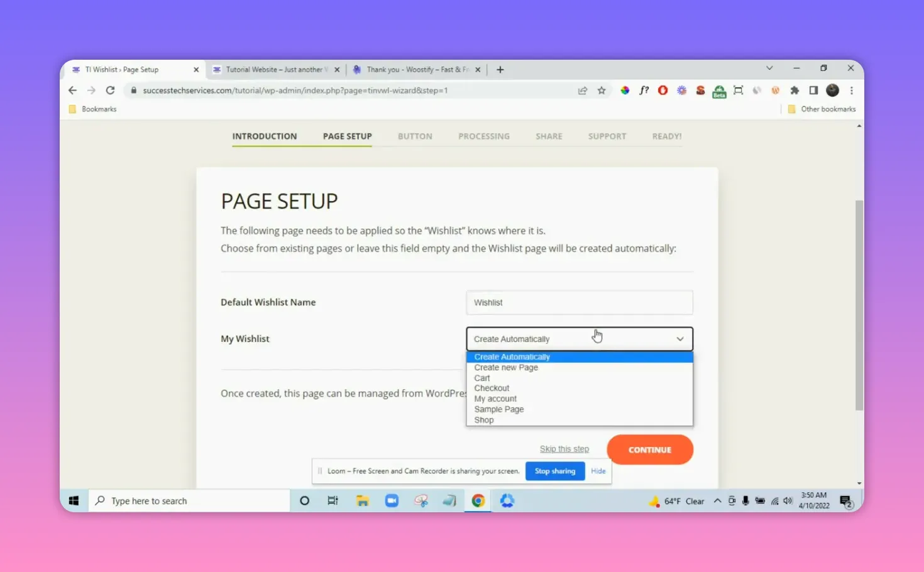Screen dimensions: 924x572
Task: Open File Explorer from the taskbar
Action: [x=363, y=500]
